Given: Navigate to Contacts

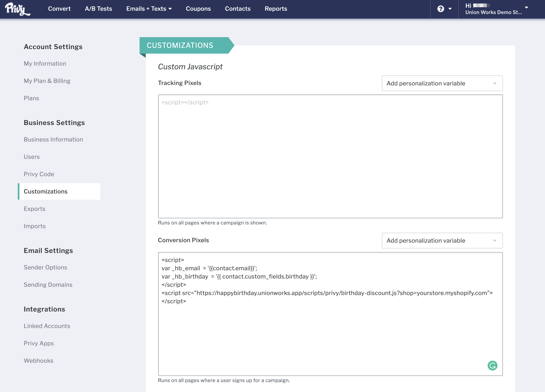Looking at the screenshot, I should click(237, 9).
